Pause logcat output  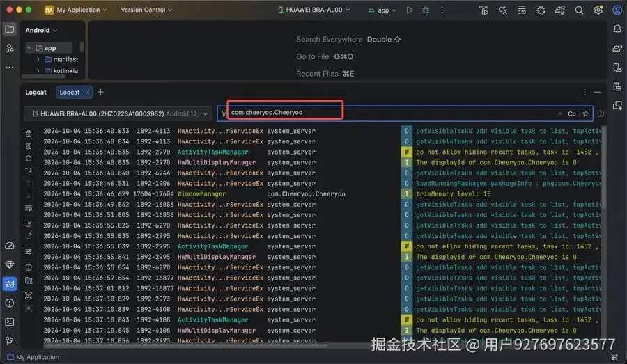point(29,146)
